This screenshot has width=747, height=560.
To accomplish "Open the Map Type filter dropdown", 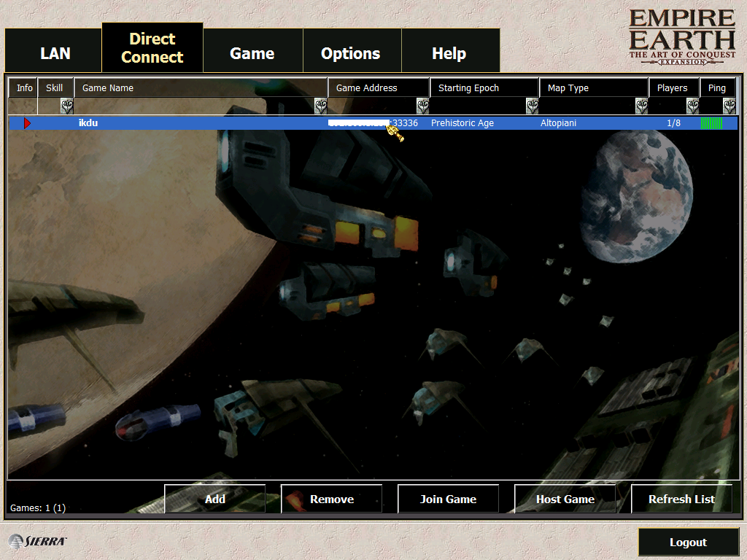I will (641, 106).
